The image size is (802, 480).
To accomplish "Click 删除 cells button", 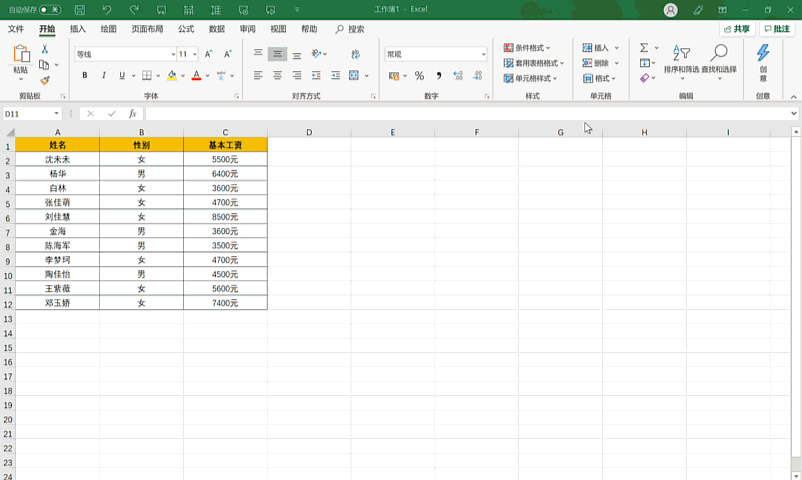I will click(595, 63).
